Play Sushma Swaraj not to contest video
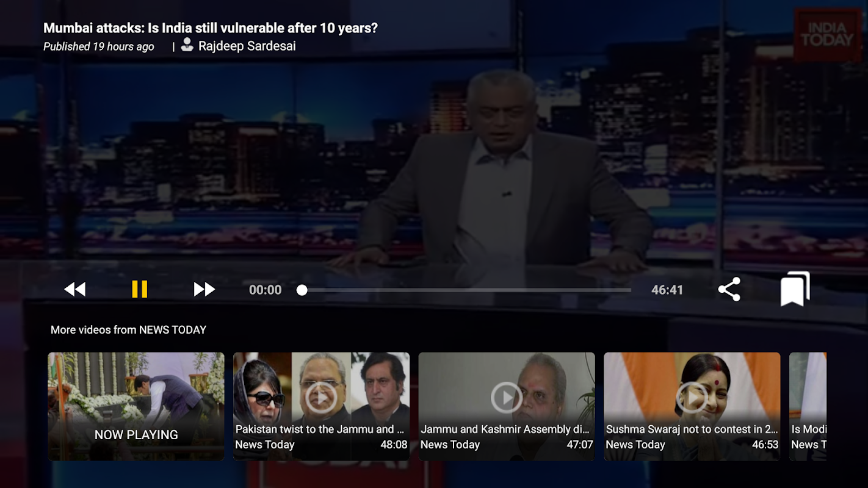This screenshot has width=868, height=488. pos(692,406)
